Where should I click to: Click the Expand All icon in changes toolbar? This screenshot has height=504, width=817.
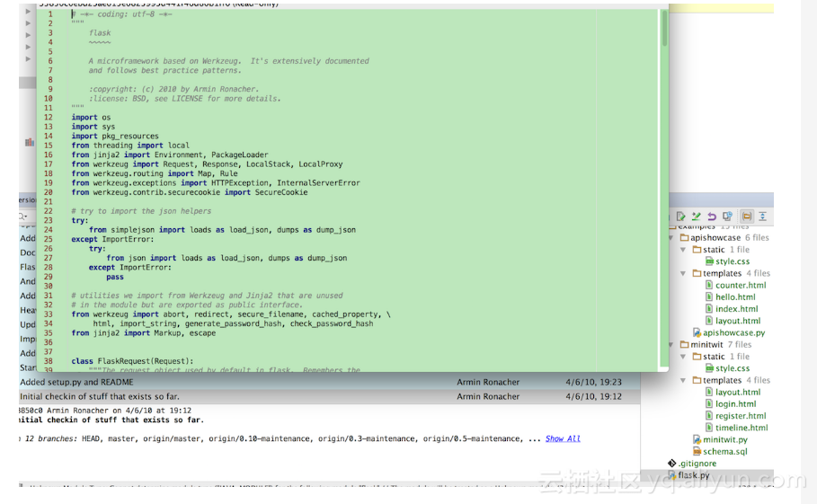pyautogui.click(x=762, y=217)
